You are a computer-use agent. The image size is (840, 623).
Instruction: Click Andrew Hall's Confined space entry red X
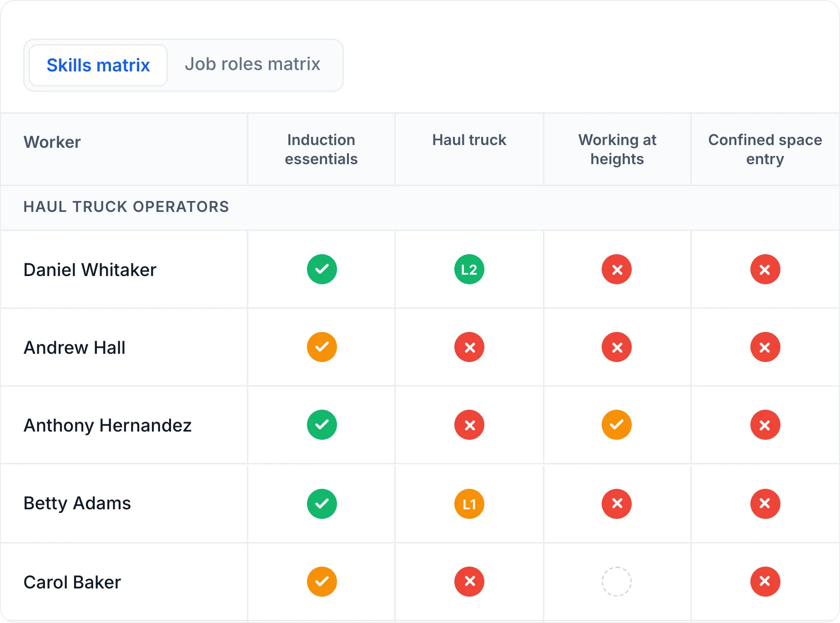tap(765, 347)
